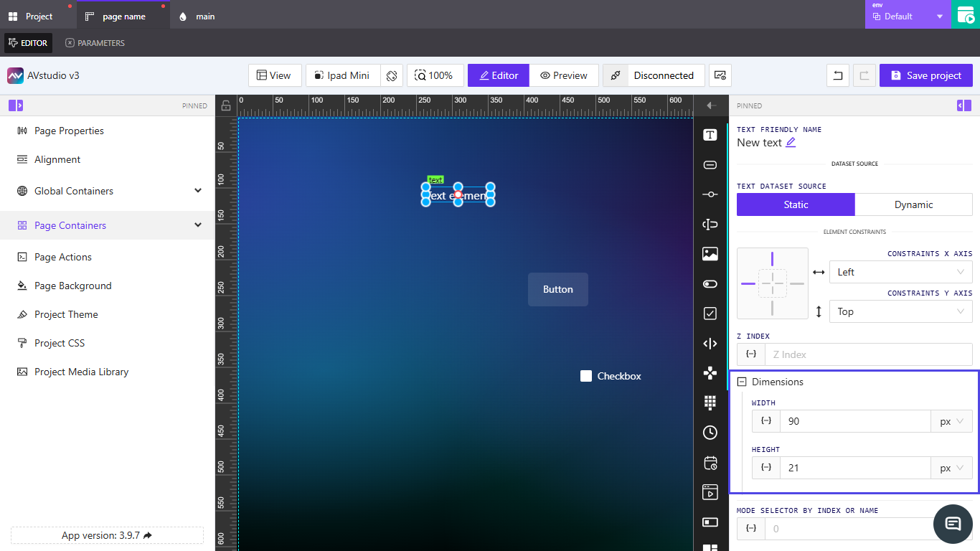Click the undo arrow button
Image resolution: width=980 pixels, height=551 pixels.
tap(838, 75)
